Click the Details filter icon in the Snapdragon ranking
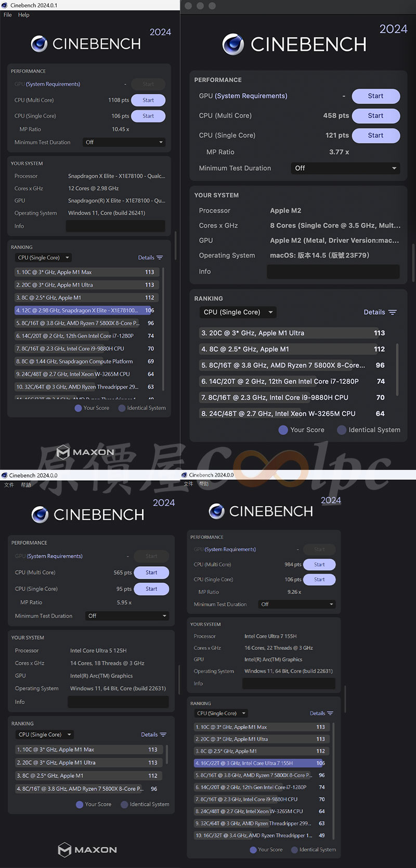 click(x=160, y=258)
